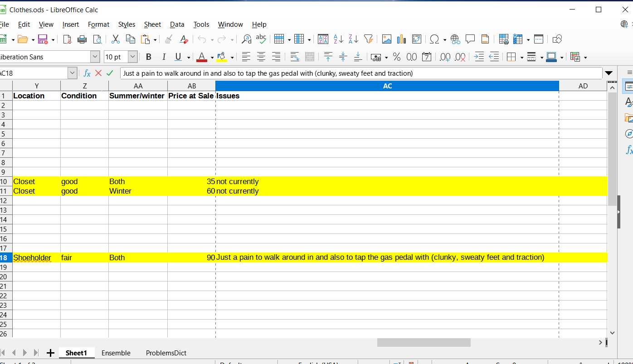Open the font size dropdown
Image resolution: width=633 pixels, height=364 pixels.
133,57
